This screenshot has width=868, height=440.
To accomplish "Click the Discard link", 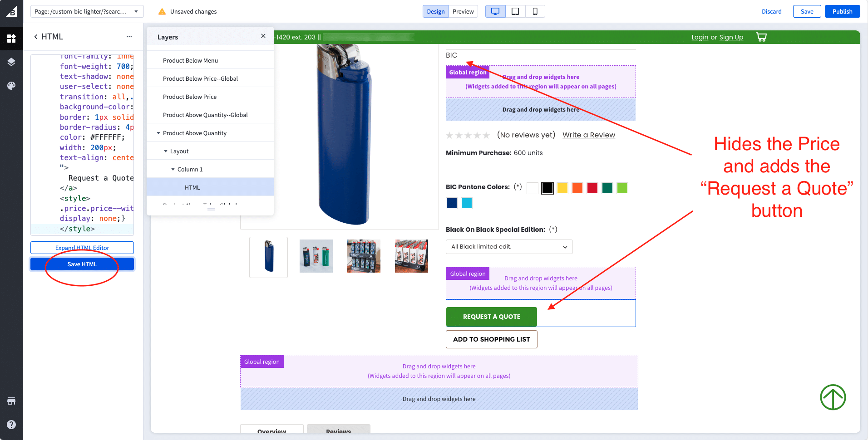I will (772, 11).
